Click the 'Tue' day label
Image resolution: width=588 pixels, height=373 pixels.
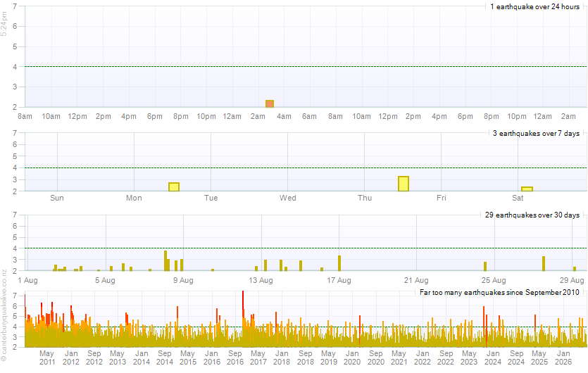211,198
